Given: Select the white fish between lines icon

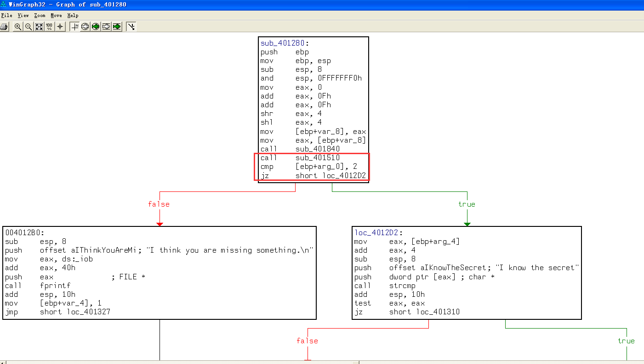Looking at the screenshot, I should click(106, 27).
